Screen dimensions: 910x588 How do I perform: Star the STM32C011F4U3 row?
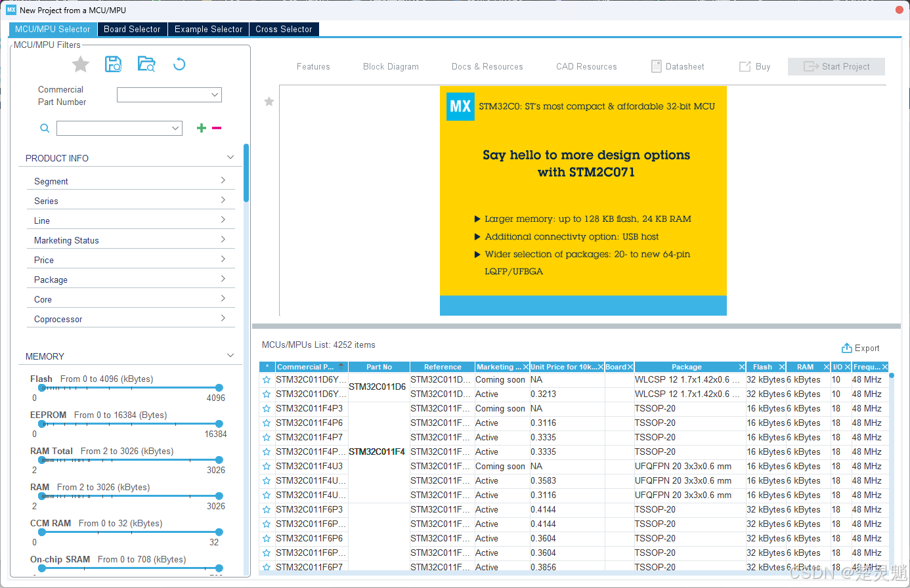[x=267, y=467]
